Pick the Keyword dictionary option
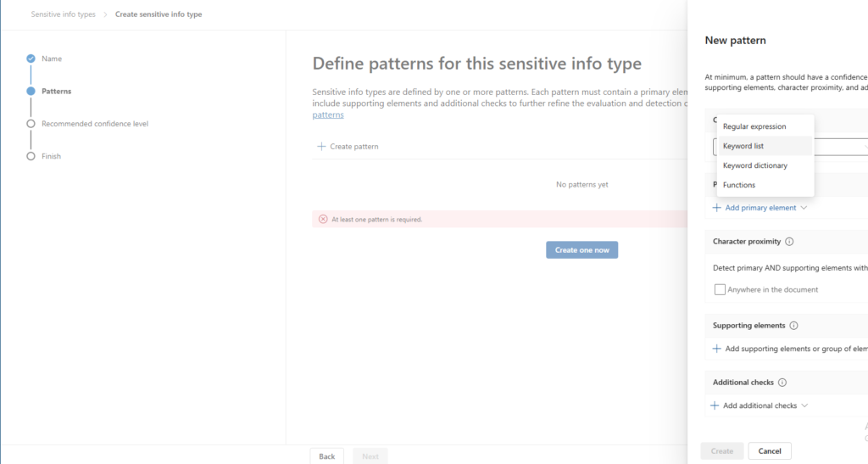Image resolution: width=868 pixels, height=464 pixels. coord(755,165)
